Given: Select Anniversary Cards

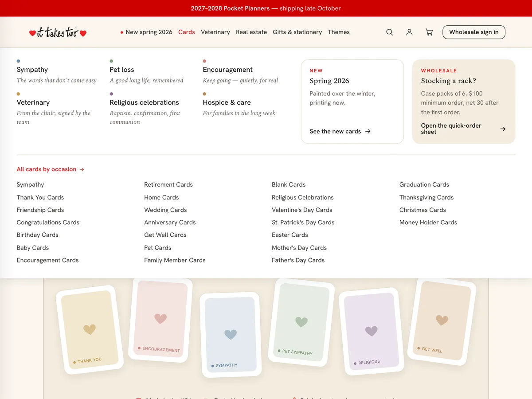Looking at the screenshot, I should coord(170,222).
